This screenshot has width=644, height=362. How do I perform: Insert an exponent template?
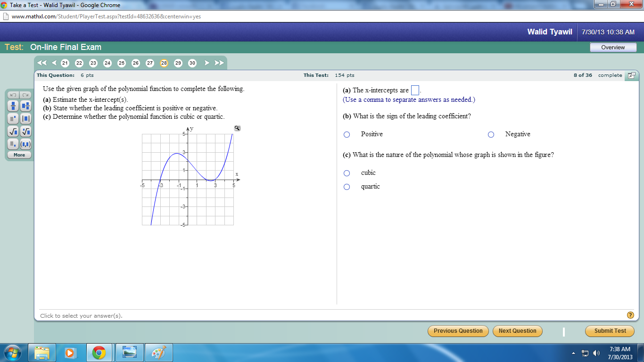coord(13,119)
